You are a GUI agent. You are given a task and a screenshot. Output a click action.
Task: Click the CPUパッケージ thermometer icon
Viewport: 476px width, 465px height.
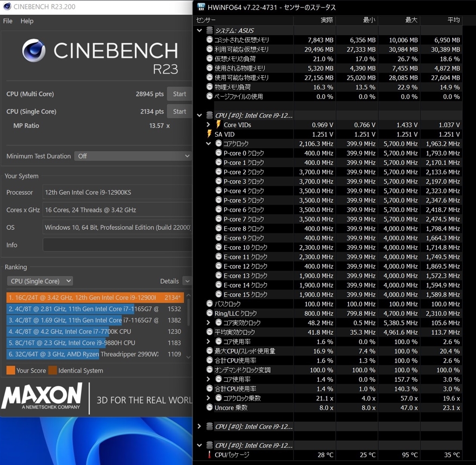pos(209,455)
